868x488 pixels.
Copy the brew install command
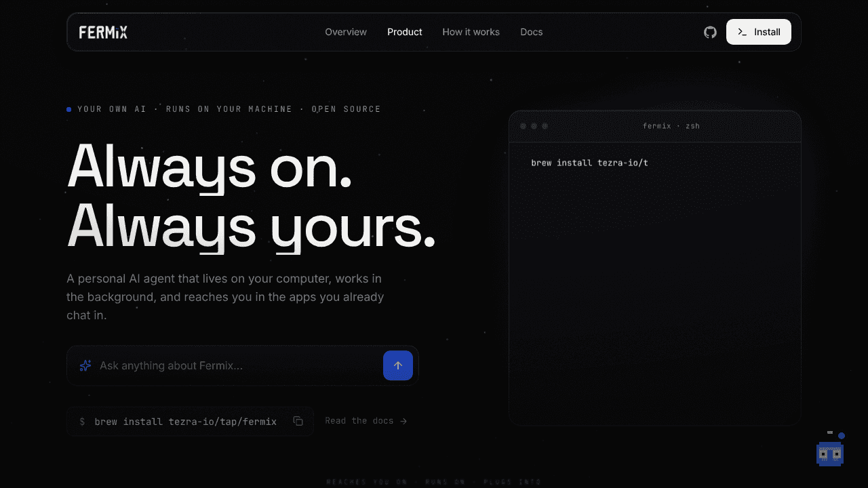[298, 421]
